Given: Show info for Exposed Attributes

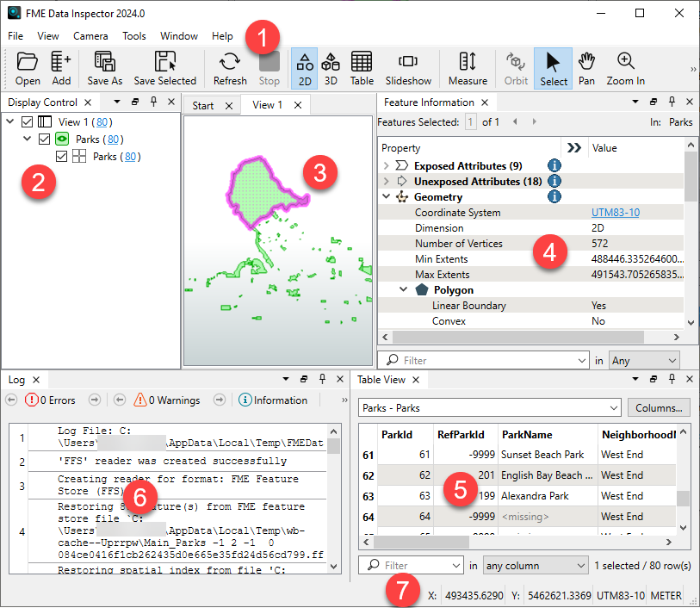Looking at the screenshot, I should point(554,165).
